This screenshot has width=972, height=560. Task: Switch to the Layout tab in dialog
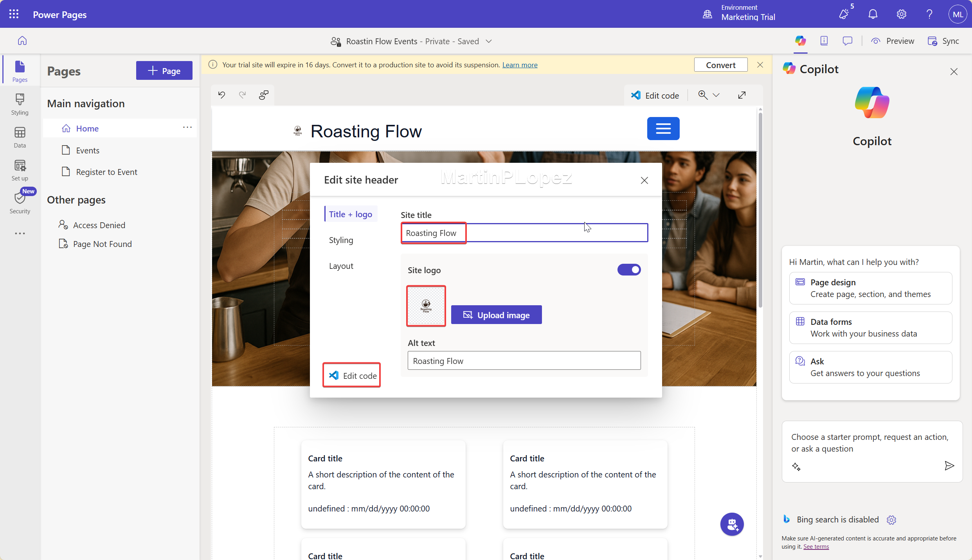coord(341,266)
